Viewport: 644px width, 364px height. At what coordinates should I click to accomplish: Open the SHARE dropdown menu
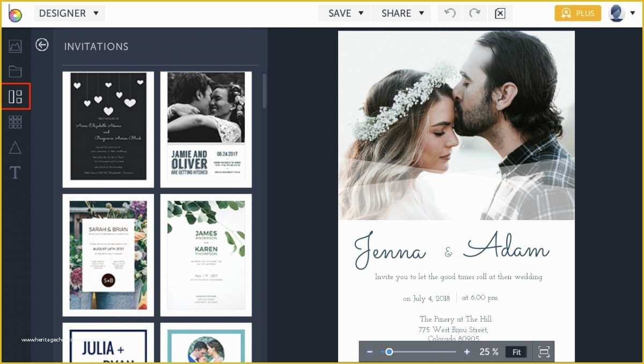[402, 13]
